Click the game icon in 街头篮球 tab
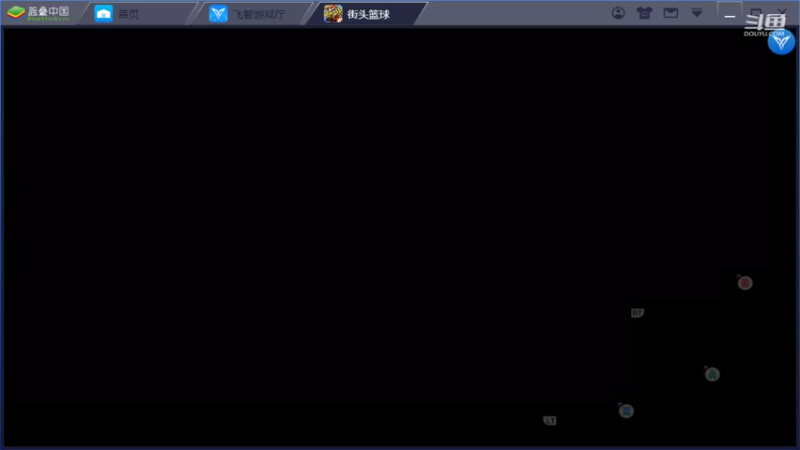The width and height of the screenshot is (800, 450). tap(333, 14)
